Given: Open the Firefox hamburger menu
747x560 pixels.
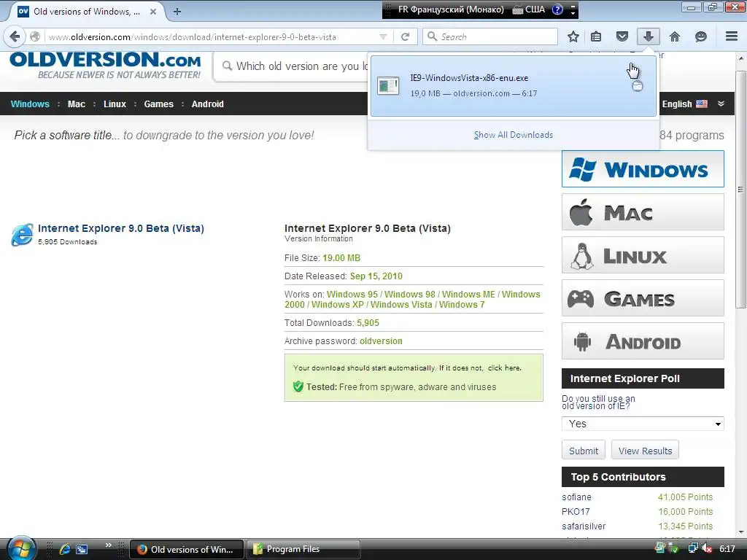Looking at the screenshot, I should click(x=731, y=36).
